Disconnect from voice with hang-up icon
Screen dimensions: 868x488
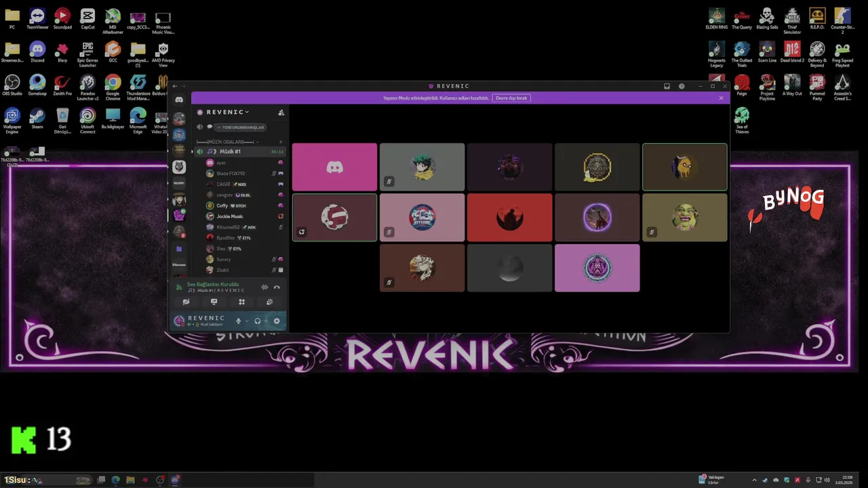[x=277, y=287]
